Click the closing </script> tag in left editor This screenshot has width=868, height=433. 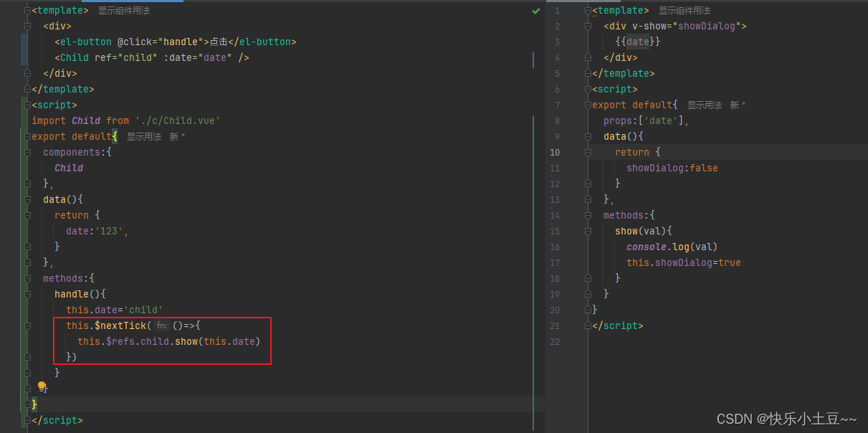tap(57, 420)
